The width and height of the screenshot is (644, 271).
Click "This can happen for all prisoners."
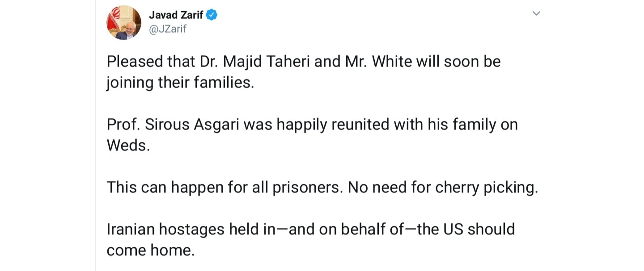pyautogui.click(x=225, y=188)
